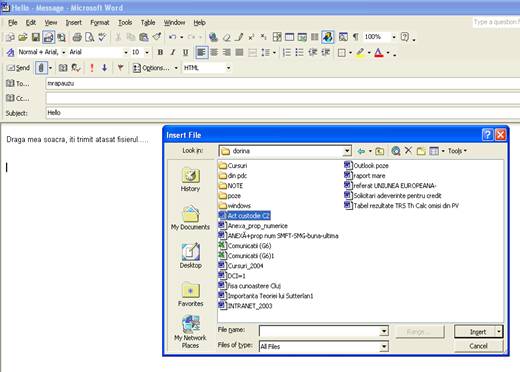The width and height of the screenshot is (520, 372).
Task: Apply bulleted list formatting
Action: (299, 52)
